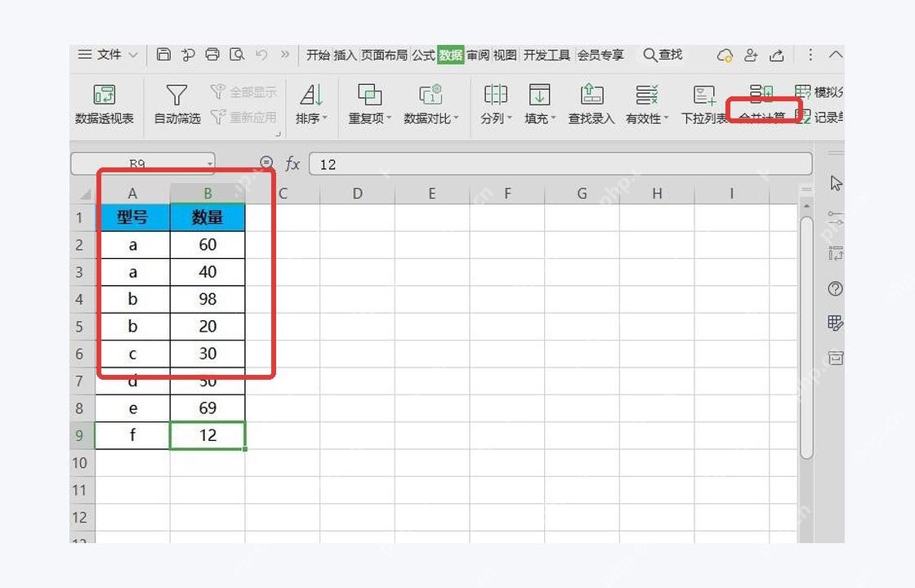Click the vertical scrollbar thumb

(806, 338)
